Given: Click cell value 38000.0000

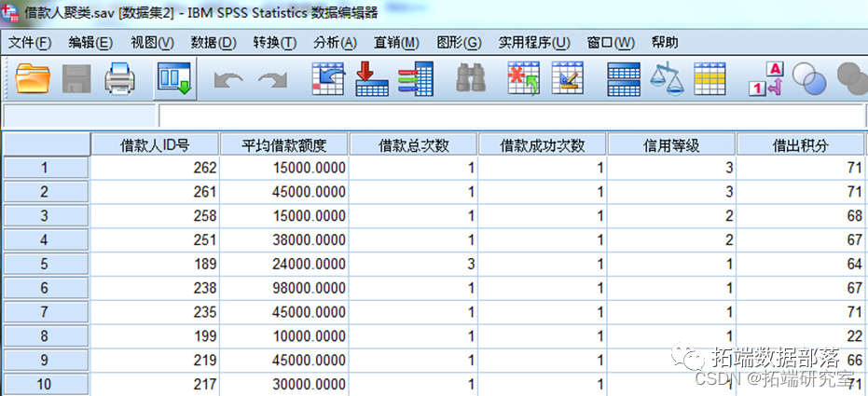Looking at the screenshot, I should (284, 239).
